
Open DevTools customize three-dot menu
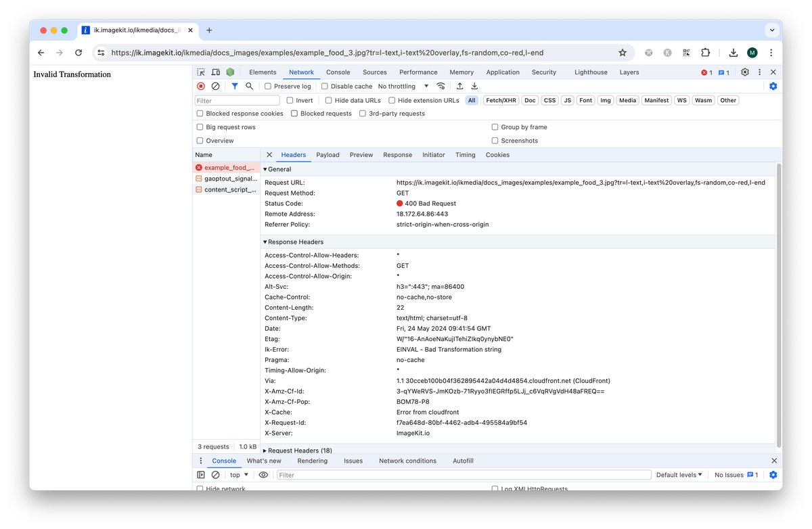tap(759, 72)
